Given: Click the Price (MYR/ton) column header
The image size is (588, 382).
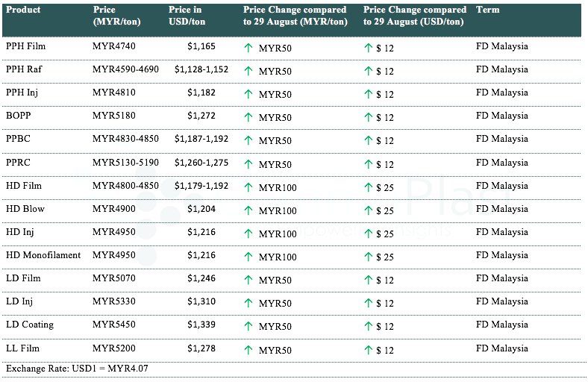Looking at the screenshot, I should tap(114, 16).
